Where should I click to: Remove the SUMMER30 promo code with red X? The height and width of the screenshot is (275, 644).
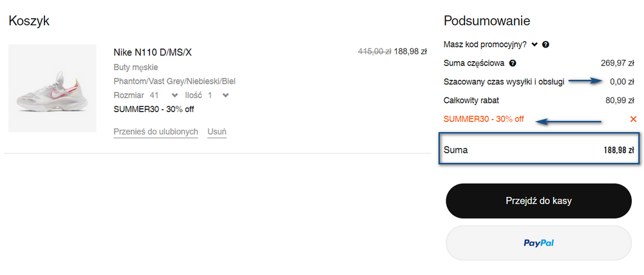pyautogui.click(x=633, y=119)
